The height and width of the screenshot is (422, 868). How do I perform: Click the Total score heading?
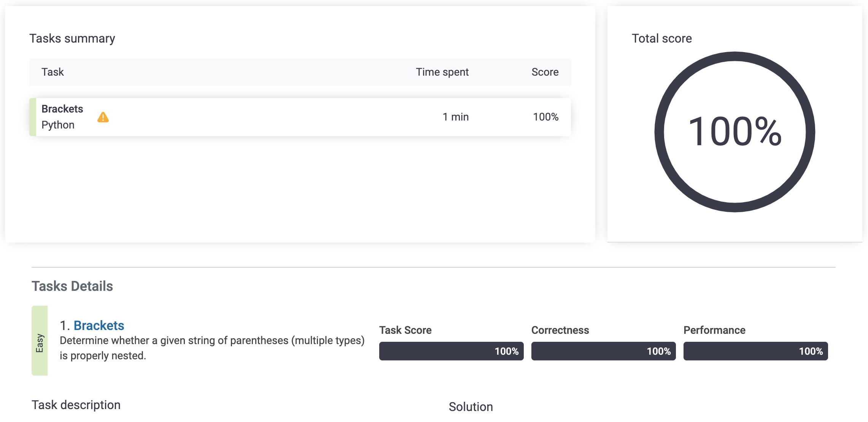[x=661, y=38]
